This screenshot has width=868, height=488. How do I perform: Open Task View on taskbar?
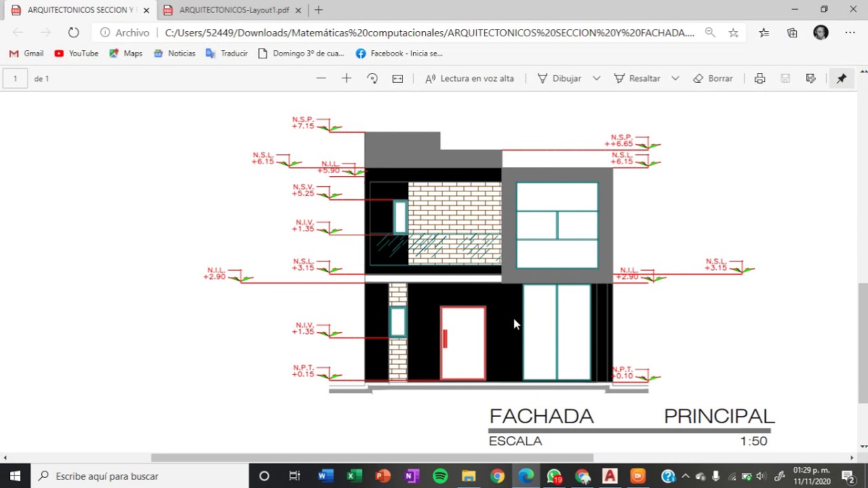294,476
